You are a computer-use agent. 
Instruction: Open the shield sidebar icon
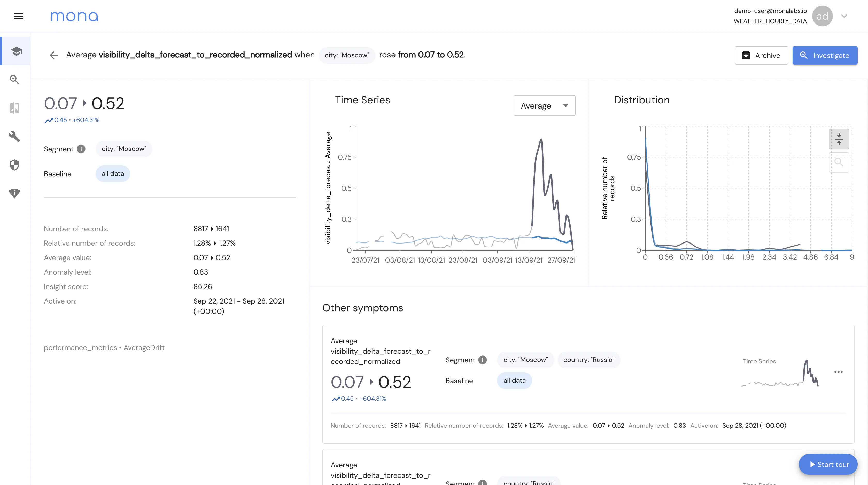pyautogui.click(x=14, y=165)
